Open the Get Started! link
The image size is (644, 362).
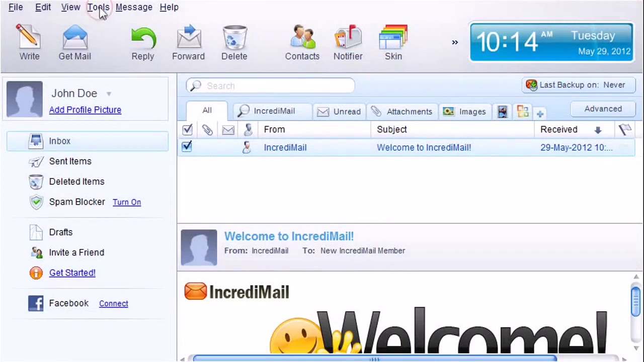(72, 273)
